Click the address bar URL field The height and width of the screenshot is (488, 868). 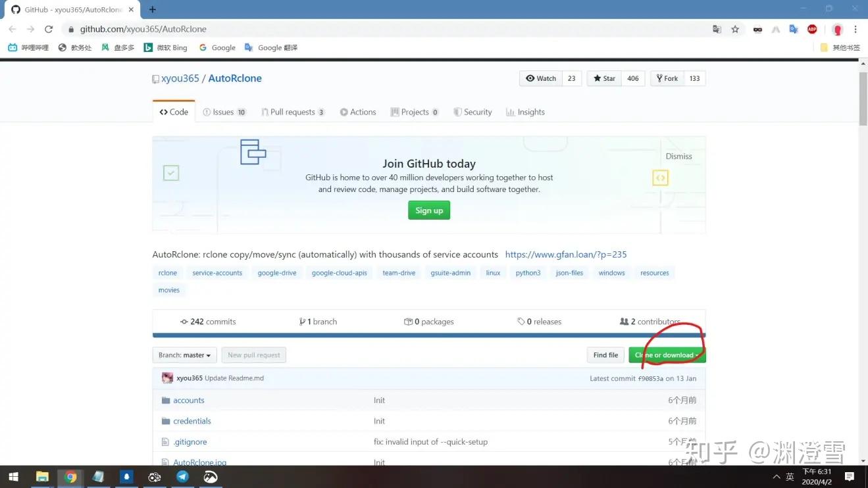[388, 29]
